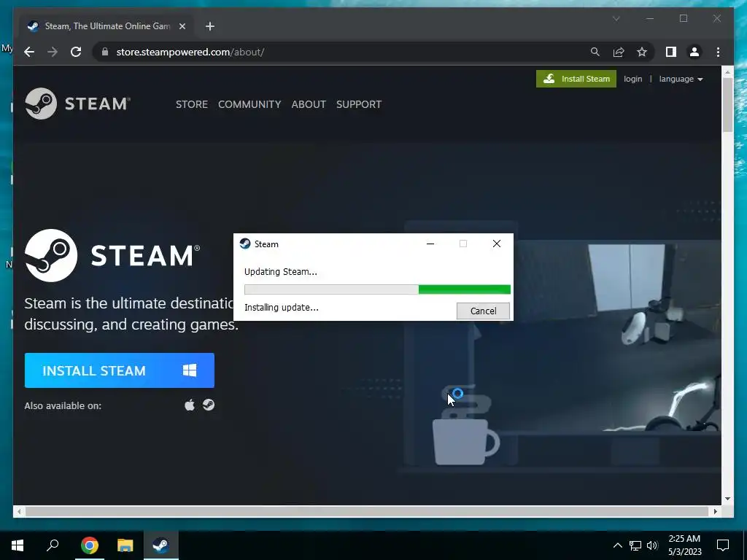
Task: Click the 'Also available on:' text
Action: 63,405
